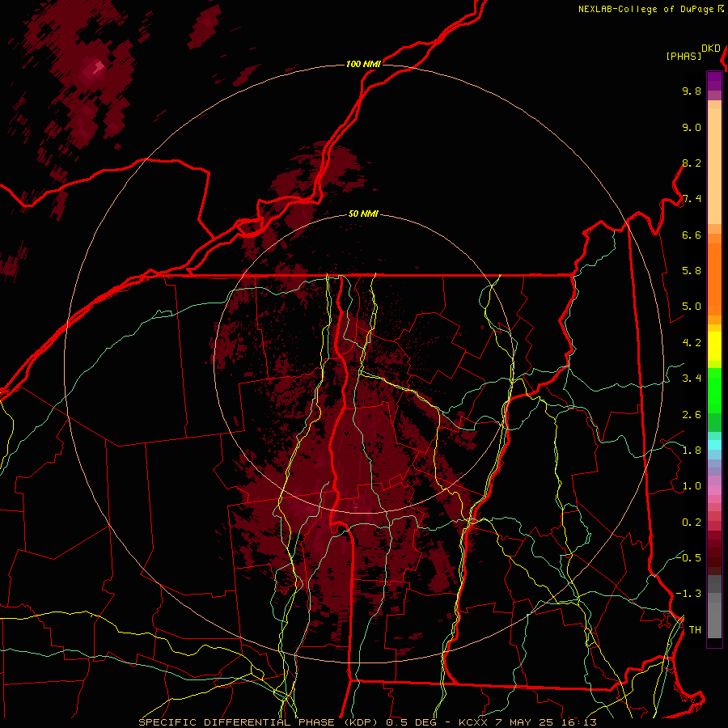Click the TH threshold label on the legend
728x728 pixels.
(695, 630)
